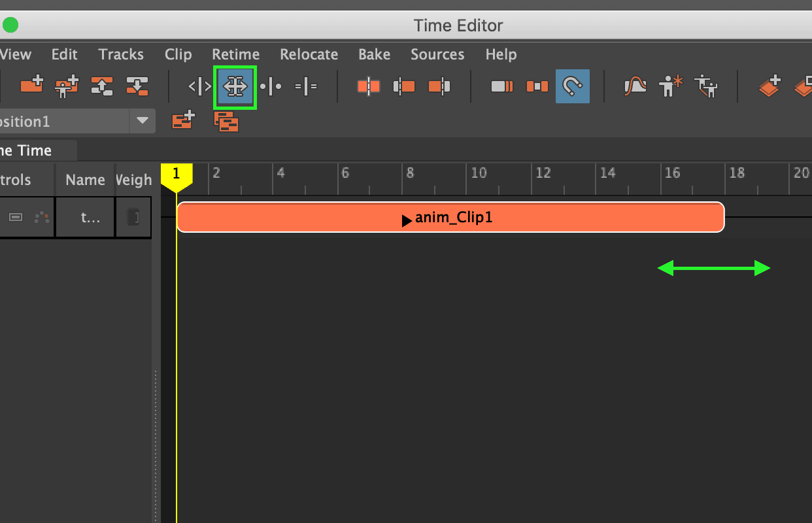
Task: Open the position1 composition dropdown
Action: click(143, 121)
